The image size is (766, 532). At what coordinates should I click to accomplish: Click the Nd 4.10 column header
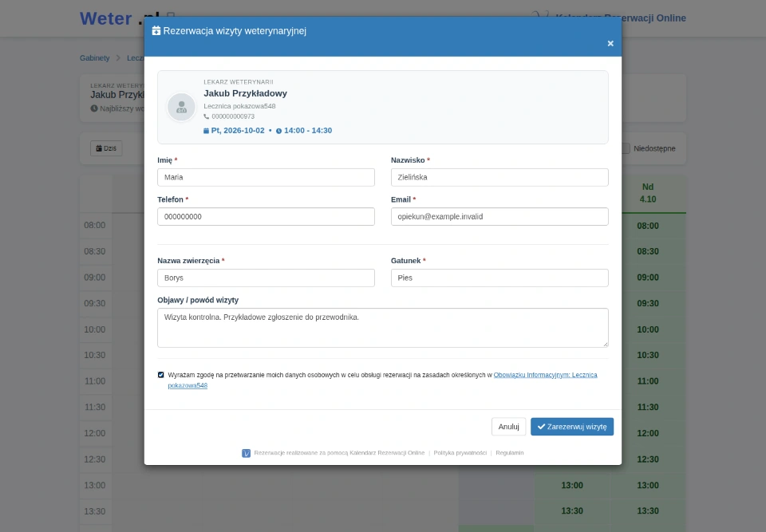[648, 194]
